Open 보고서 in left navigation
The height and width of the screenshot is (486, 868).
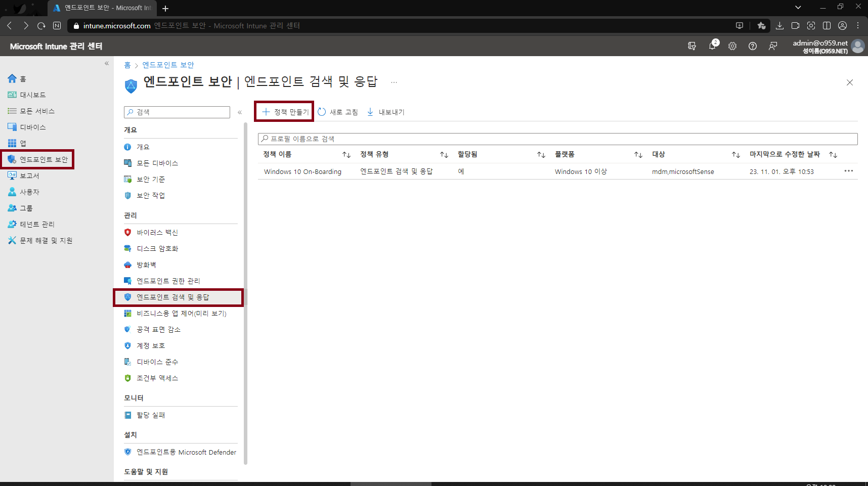click(23, 175)
